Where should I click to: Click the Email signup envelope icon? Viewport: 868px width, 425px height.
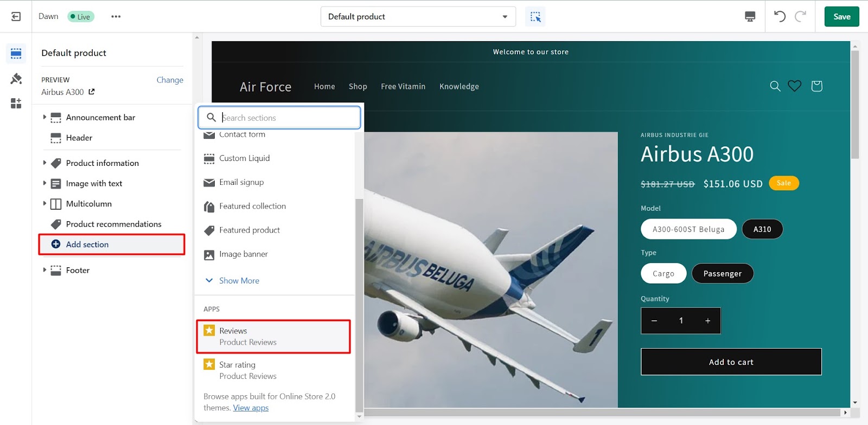point(209,183)
